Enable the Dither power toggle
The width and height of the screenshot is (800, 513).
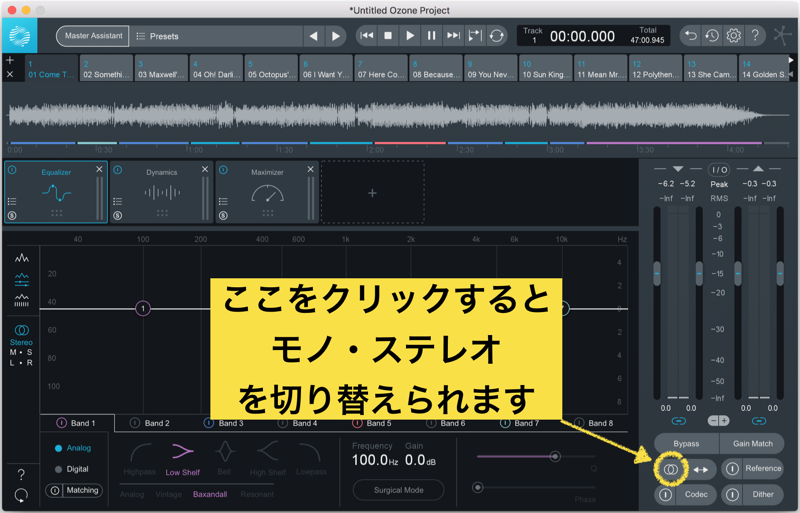(732, 494)
